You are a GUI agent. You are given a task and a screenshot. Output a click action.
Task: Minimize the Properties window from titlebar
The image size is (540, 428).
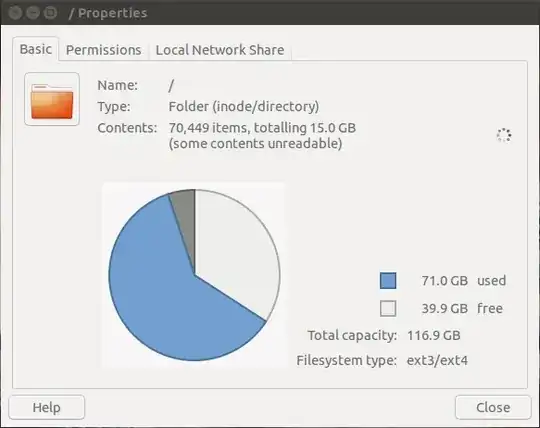pos(33,13)
